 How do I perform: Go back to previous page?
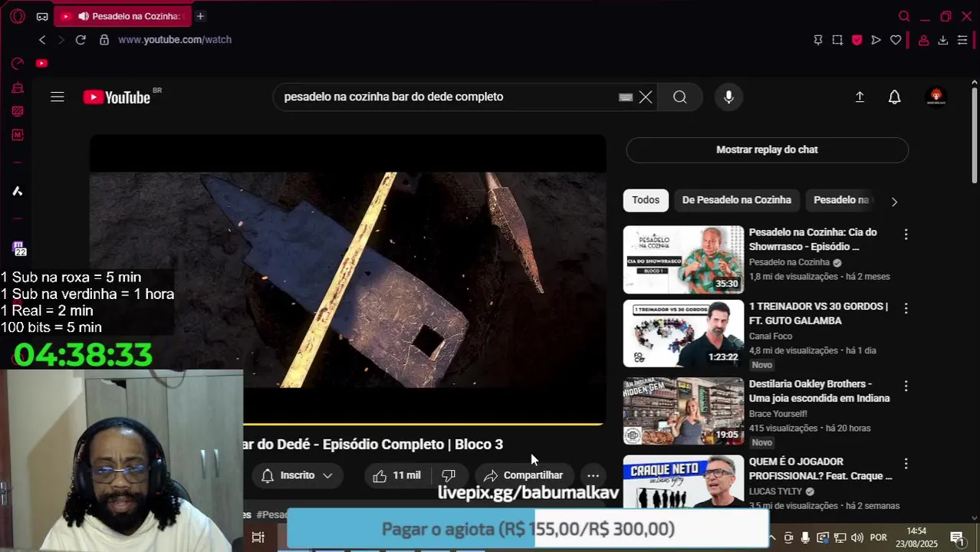point(42,40)
